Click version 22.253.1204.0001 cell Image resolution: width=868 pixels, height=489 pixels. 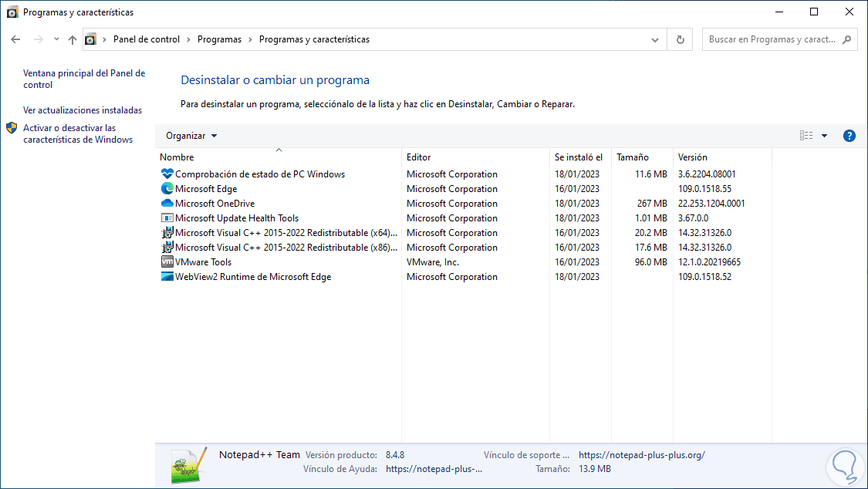click(711, 204)
